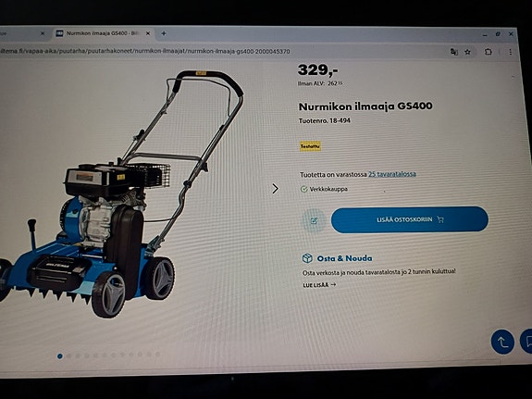532x399 pixels.
Task: Show next product image with right chevron
Action: tap(275, 189)
